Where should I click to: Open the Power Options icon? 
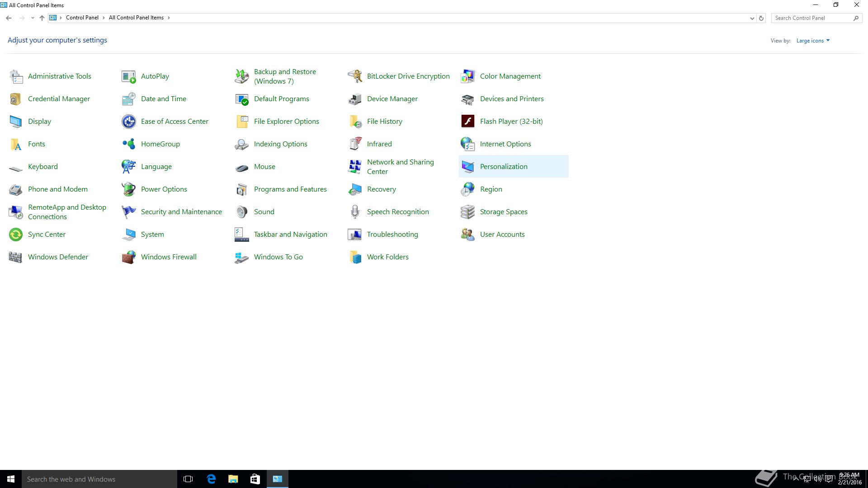[x=129, y=189]
